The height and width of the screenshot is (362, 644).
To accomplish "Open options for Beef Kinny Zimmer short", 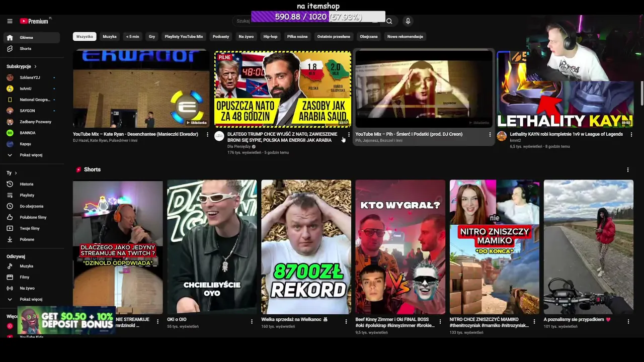I will pyautogui.click(x=440, y=321).
